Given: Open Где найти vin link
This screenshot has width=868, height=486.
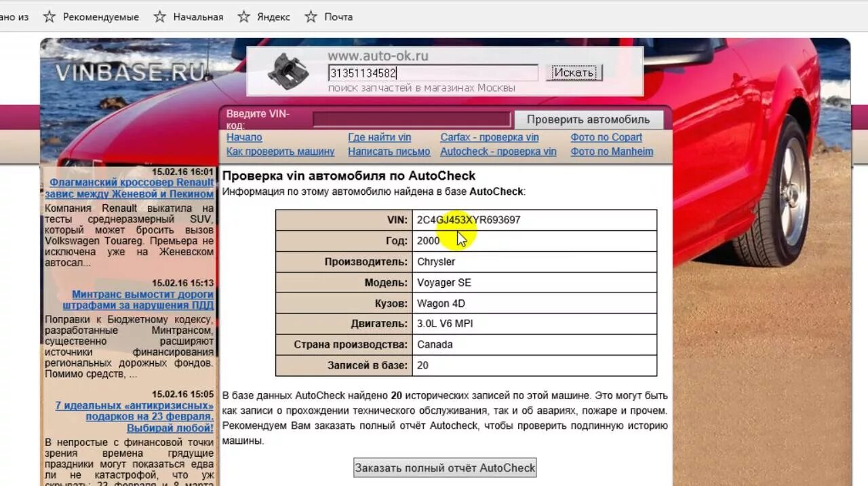Looking at the screenshot, I should (x=380, y=137).
